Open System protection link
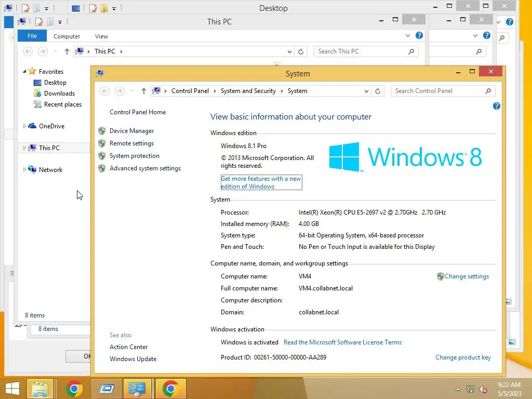This screenshot has width=532, height=399. [x=135, y=156]
